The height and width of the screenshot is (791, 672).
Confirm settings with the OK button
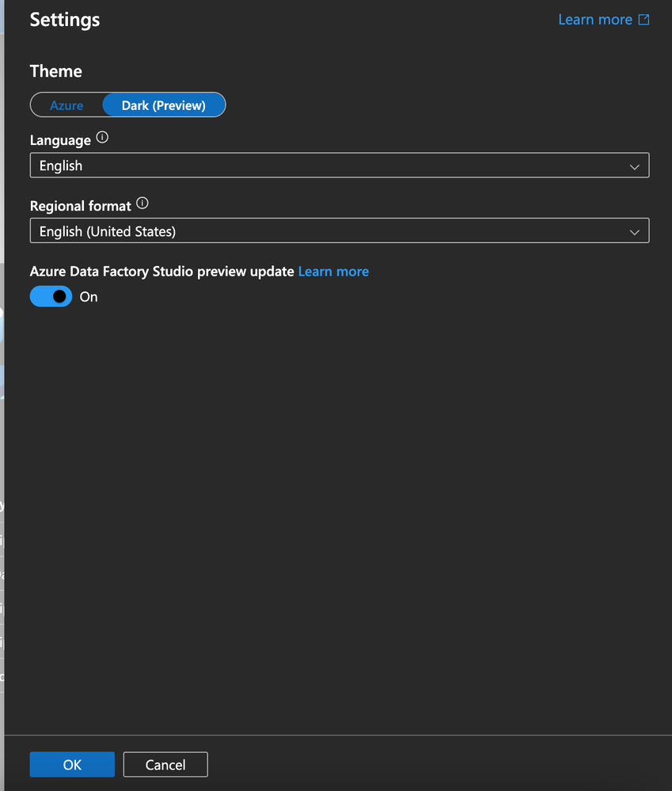pos(72,764)
